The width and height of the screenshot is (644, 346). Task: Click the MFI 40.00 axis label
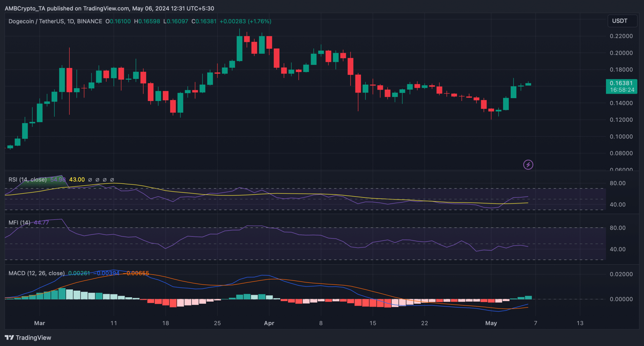(618, 249)
